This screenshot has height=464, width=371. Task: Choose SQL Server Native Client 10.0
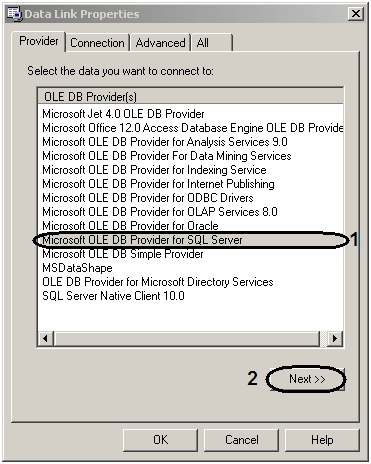[x=113, y=296]
